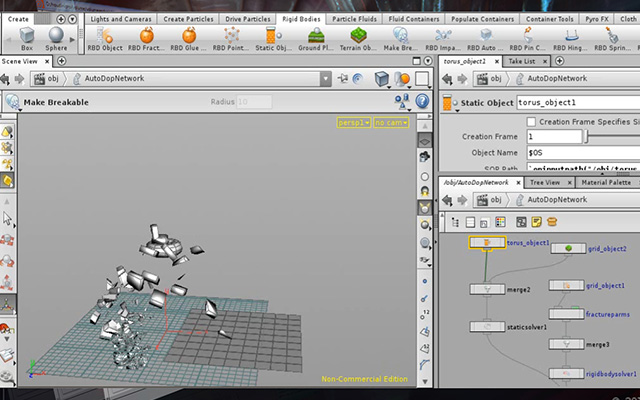Open the no cam camera dropdown
The height and width of the screenshot is (400, 640).
[391, 122]
